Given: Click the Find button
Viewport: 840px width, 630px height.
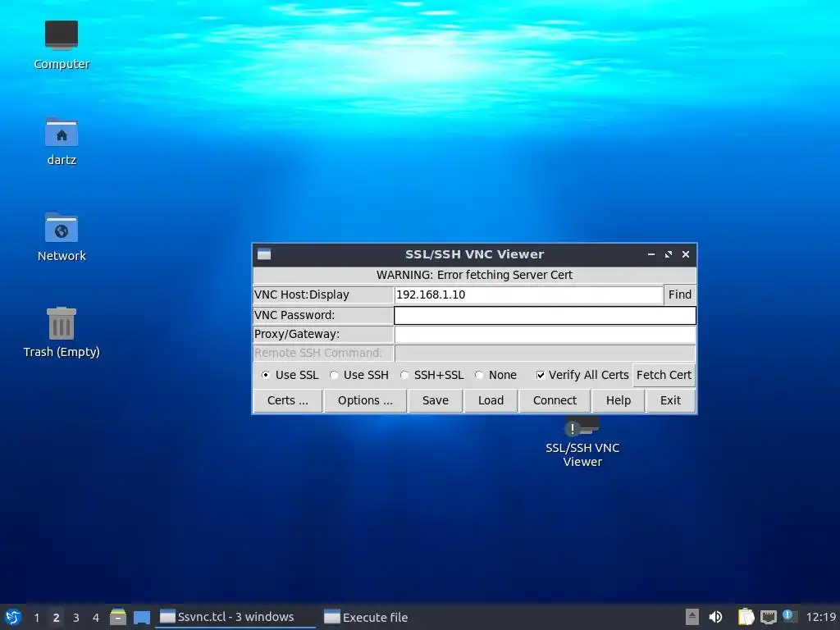Looking at the screenshot, I should pos(680,294).
